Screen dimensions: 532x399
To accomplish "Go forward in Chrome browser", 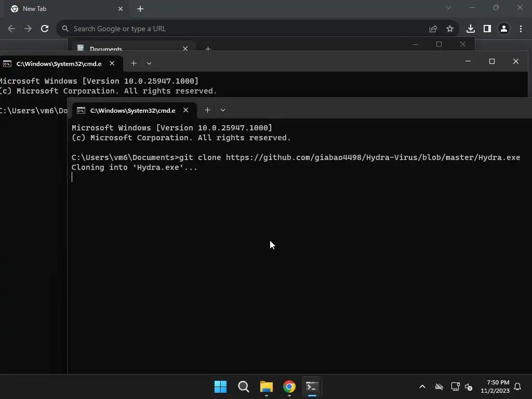I will point(28,29).
